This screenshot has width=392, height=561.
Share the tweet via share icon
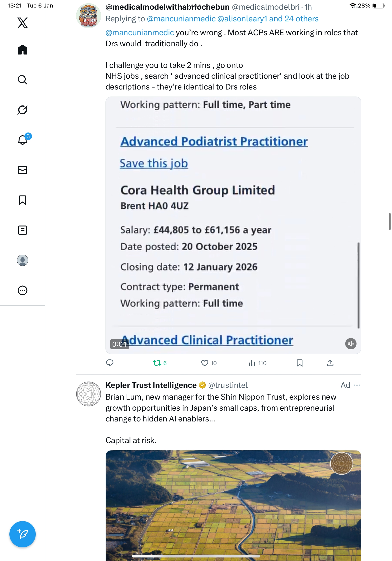[330, 363]
